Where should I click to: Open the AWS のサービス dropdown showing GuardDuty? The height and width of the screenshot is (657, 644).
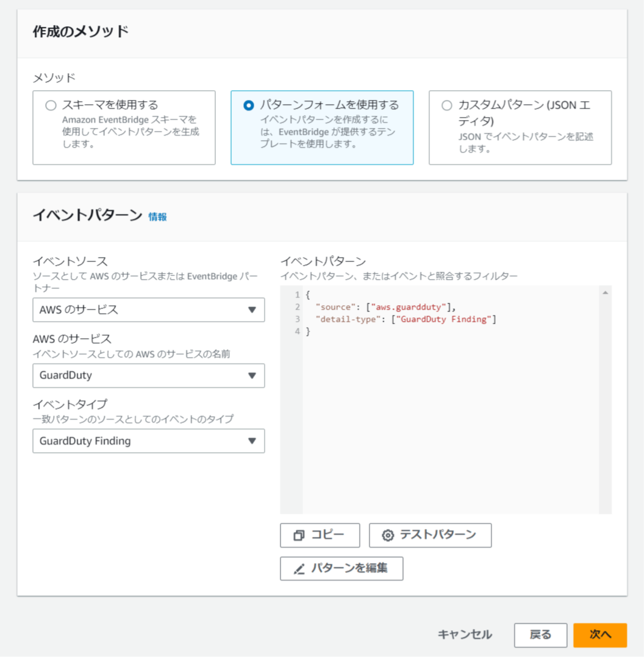click(x=149, y=375)
